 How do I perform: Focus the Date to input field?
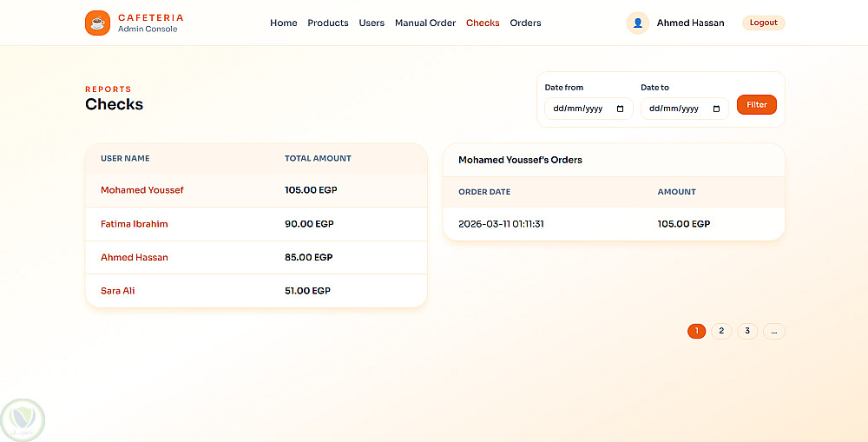pyautogui.click(x=685, y=109)
